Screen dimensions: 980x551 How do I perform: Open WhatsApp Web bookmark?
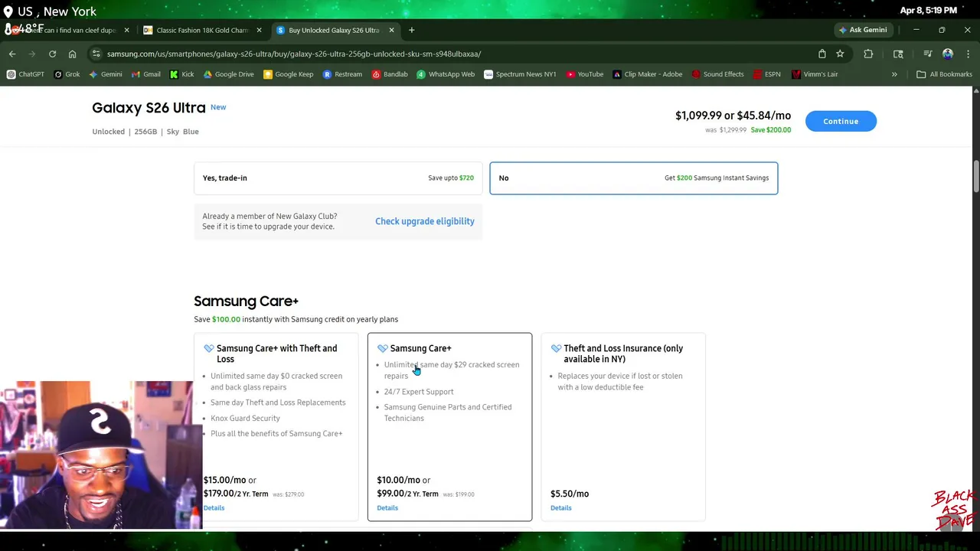pyautogui.click(x=446, y=74)
